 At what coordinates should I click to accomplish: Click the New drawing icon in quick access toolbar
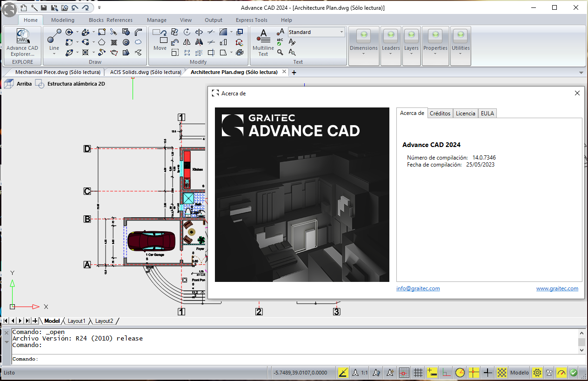click(x=25, y=8)
